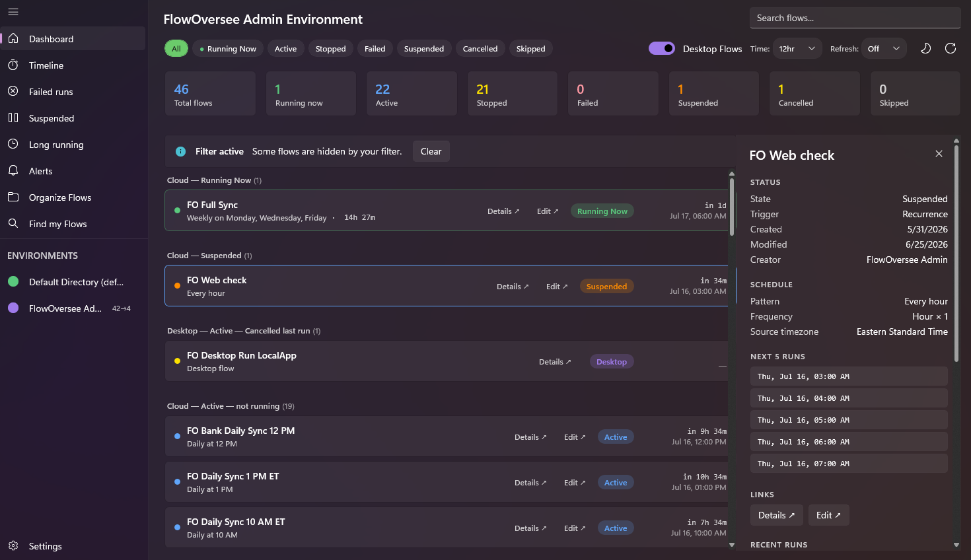Open Edit link for FO Daily Sync 1 PM ET
The height and width of the screenshot is (560, 971).
click(575, 483)
